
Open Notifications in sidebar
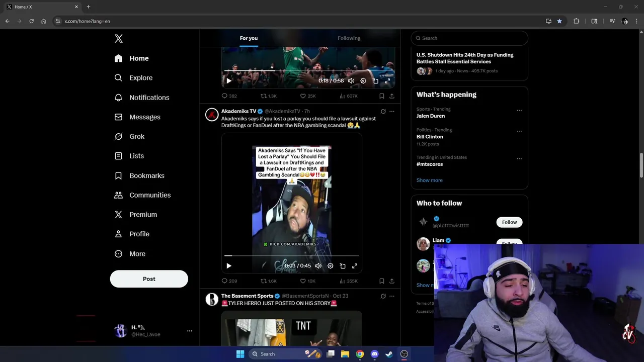(x=141, y=98)
